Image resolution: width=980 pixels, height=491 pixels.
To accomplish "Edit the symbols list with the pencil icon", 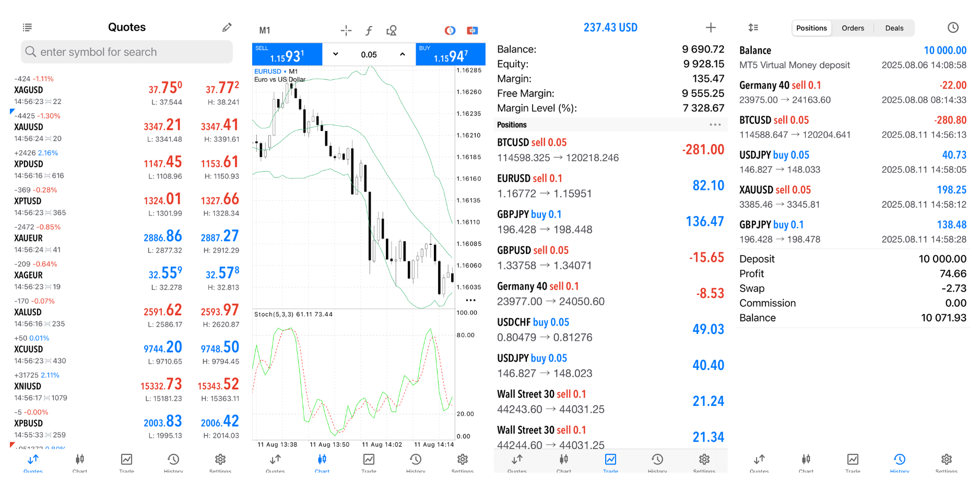I will pyautogui.click(x=227, y=27).
